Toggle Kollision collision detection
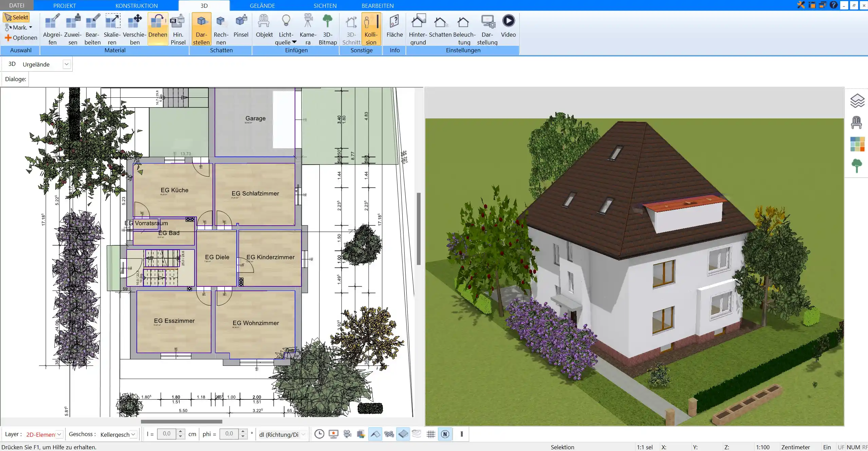This screenshot has height=451, width=868. pos(371,29)
